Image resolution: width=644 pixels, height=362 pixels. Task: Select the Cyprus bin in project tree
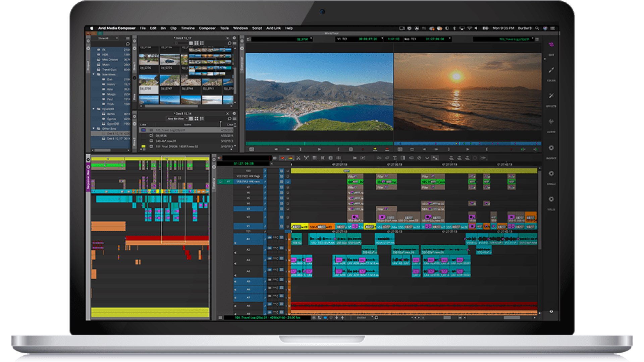[x=112, y=119]
